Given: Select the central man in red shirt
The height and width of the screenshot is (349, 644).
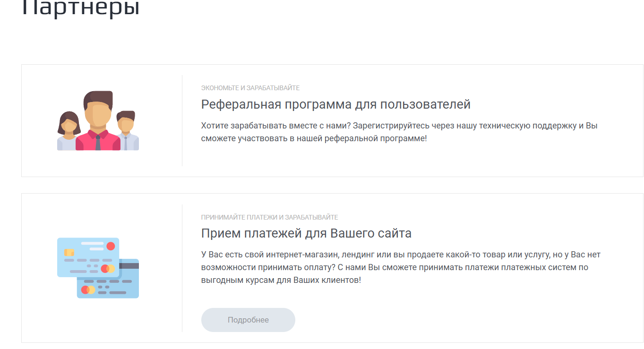Looking at the screenshot, I should pyautogui.click(x=98, y=120).
